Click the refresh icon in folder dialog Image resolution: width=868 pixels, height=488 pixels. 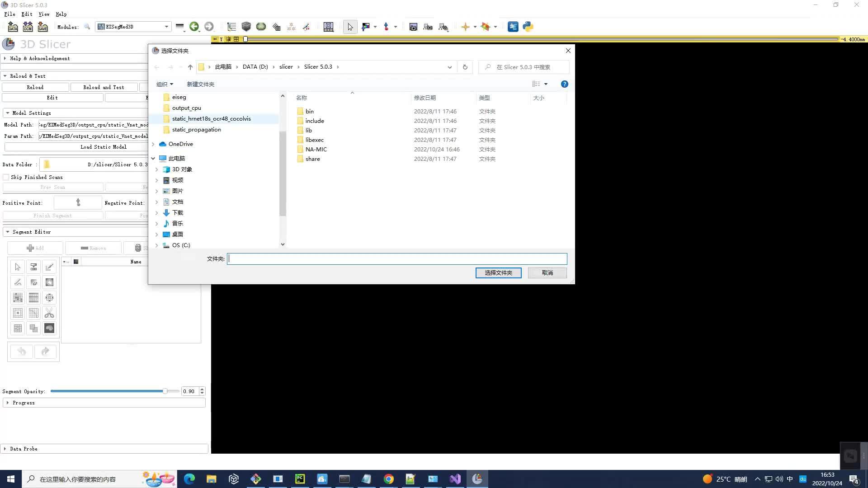[465, 67]
